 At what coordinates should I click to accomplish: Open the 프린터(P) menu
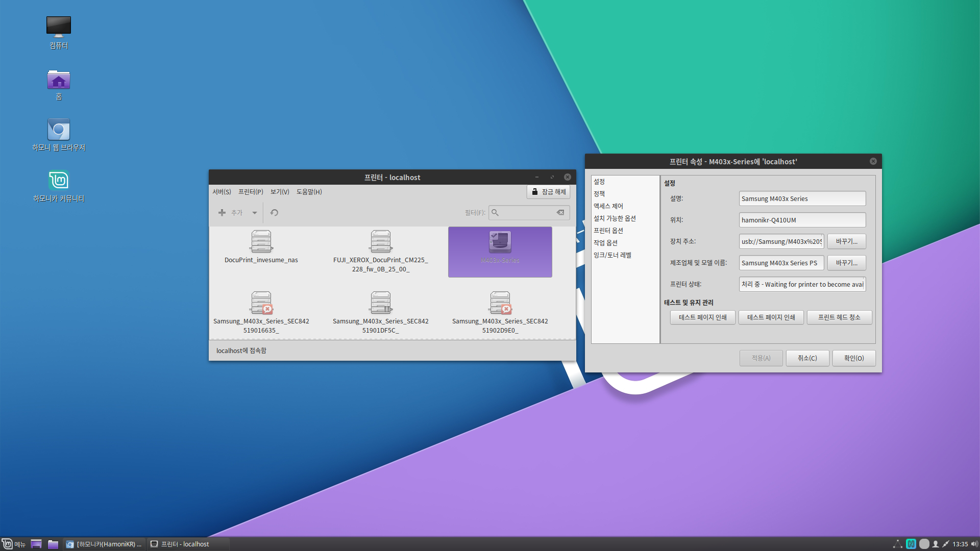[251, 192]
